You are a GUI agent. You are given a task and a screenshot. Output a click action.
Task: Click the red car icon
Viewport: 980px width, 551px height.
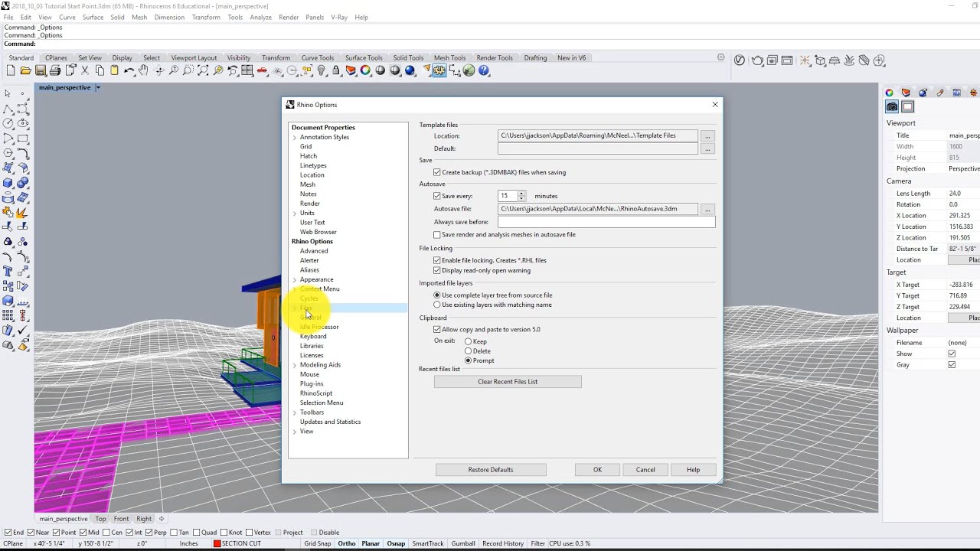pyautogui.click(x=262, y=70)
